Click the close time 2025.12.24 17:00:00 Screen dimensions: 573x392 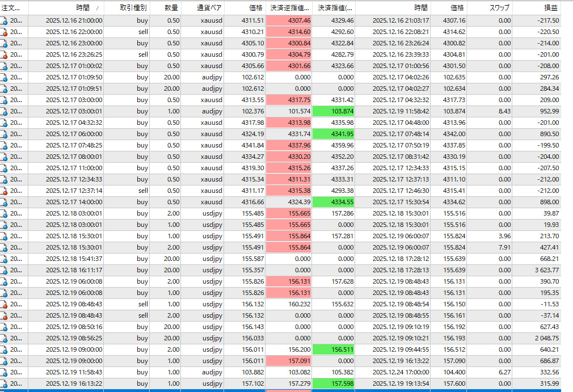pyautogui.click(x=401, y=372)
